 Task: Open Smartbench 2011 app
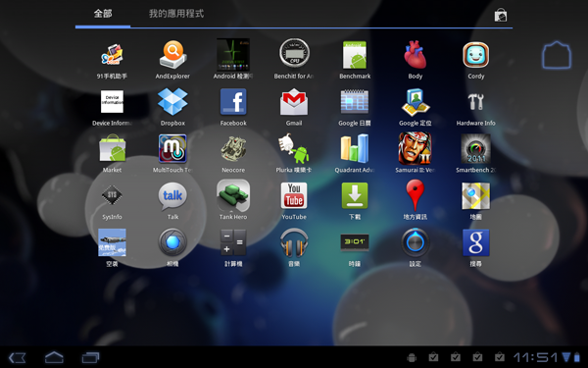(x=476, y=149)
